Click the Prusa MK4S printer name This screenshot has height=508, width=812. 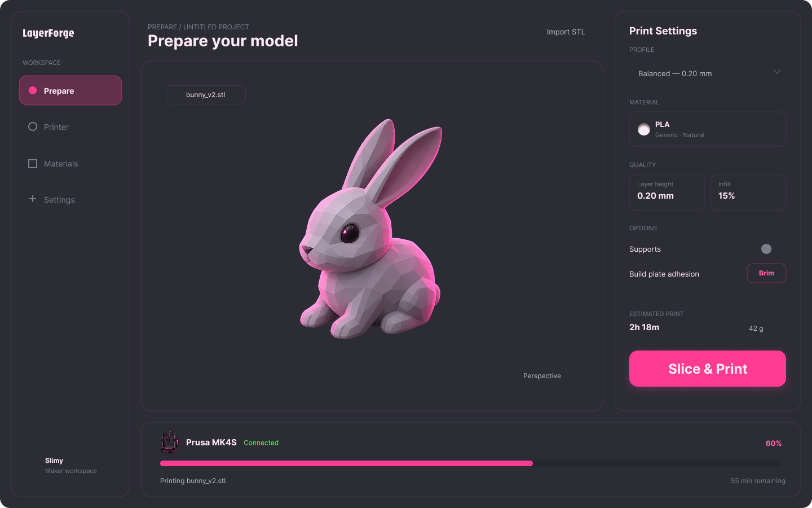(211, 443)
